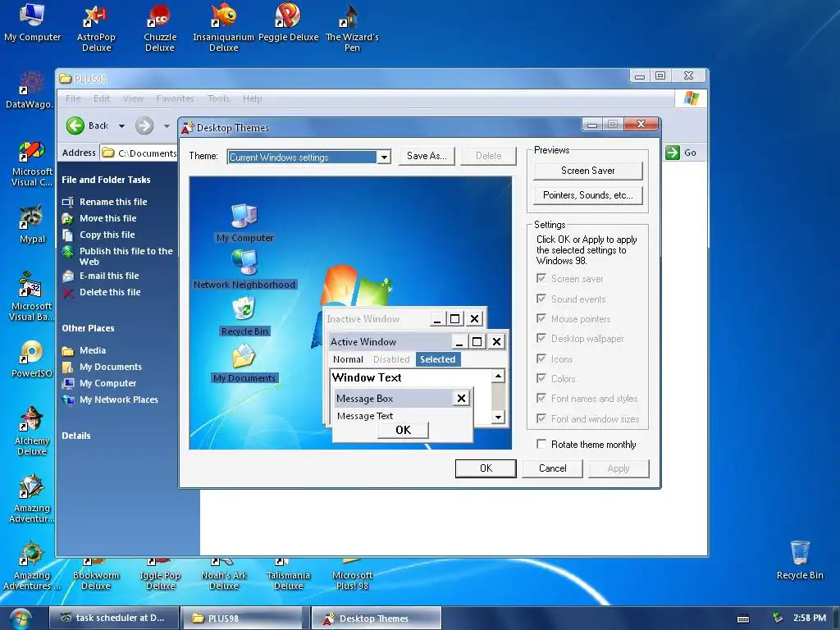Click the Forward arrow in PLUS98 window
The image size is (840, 630).
tap(144, 126)
